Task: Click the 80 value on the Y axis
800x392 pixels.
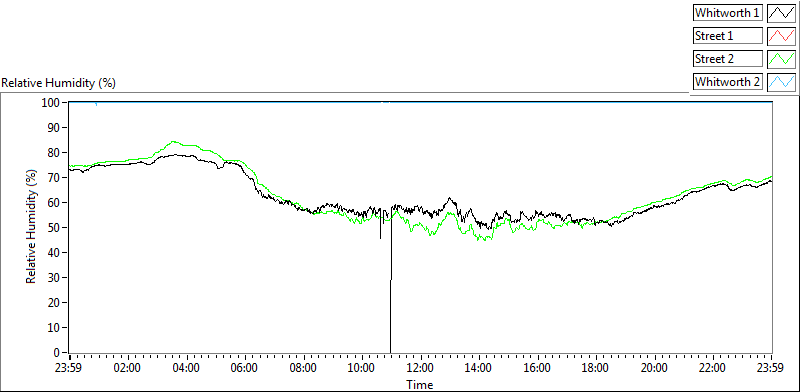Action: coord(55,153)
